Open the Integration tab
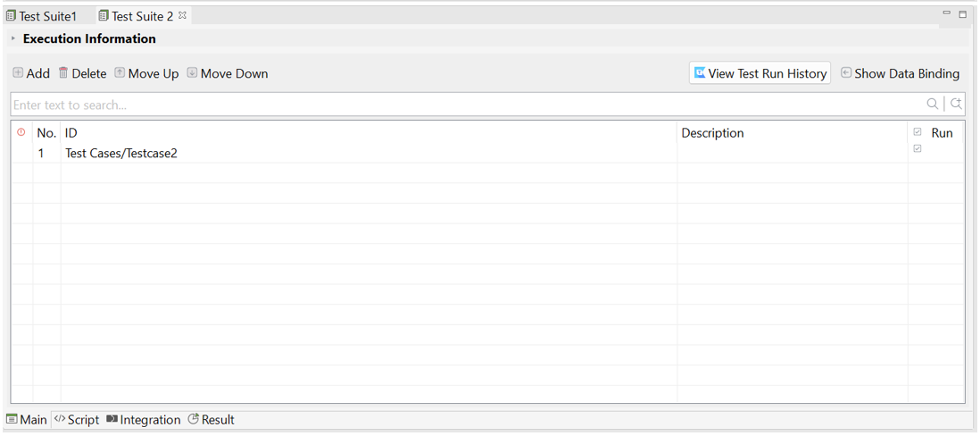 click(143, 420)
